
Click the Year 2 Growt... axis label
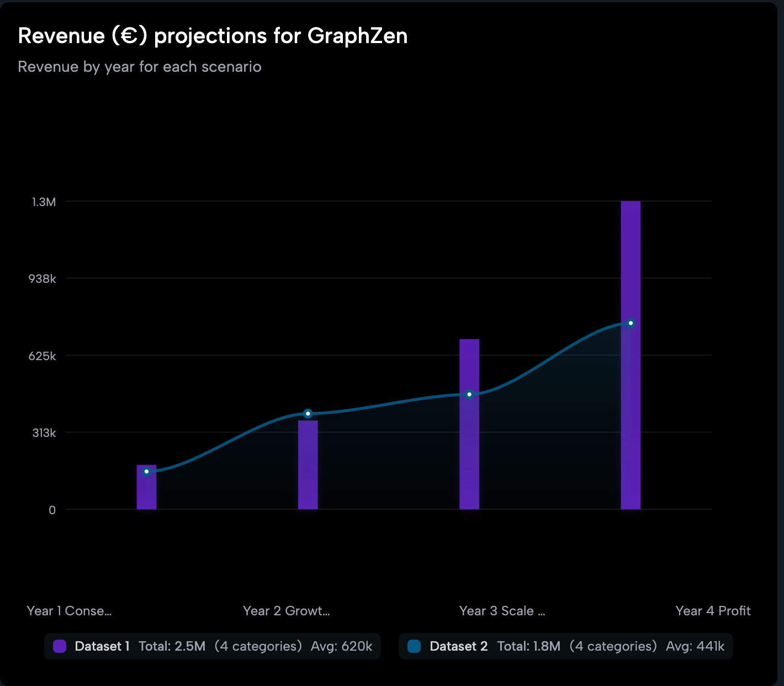click(x=286, y=611)
